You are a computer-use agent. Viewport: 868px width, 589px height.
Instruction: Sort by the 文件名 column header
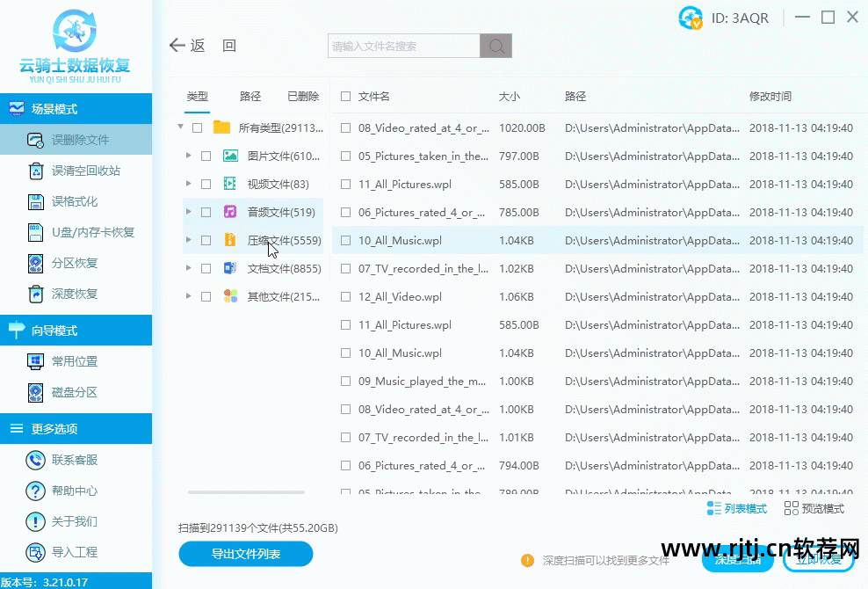click(373, 97)
